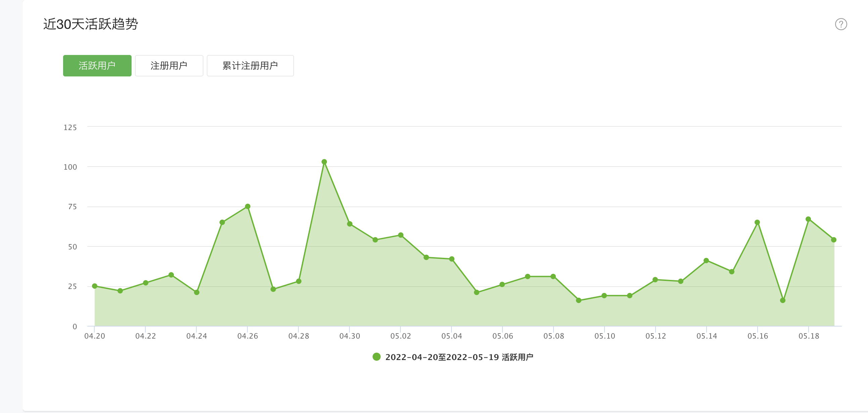Click the 05.10 x-axis date label
Viewport: 868px width, 413px height.
point(605,336)
